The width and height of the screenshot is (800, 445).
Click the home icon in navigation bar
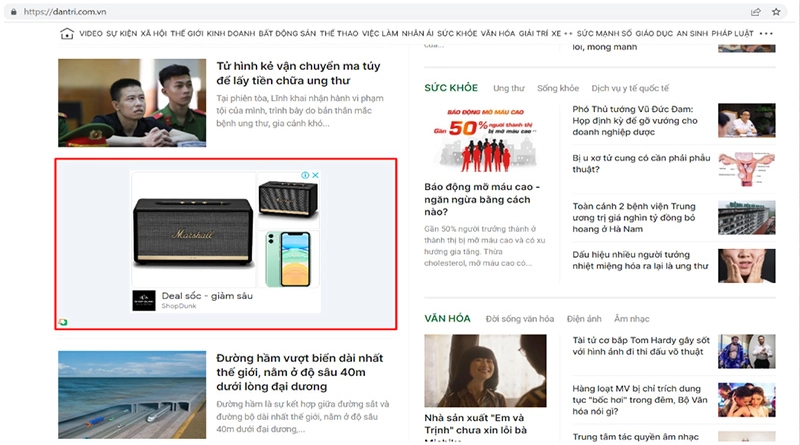pos(67,33)
